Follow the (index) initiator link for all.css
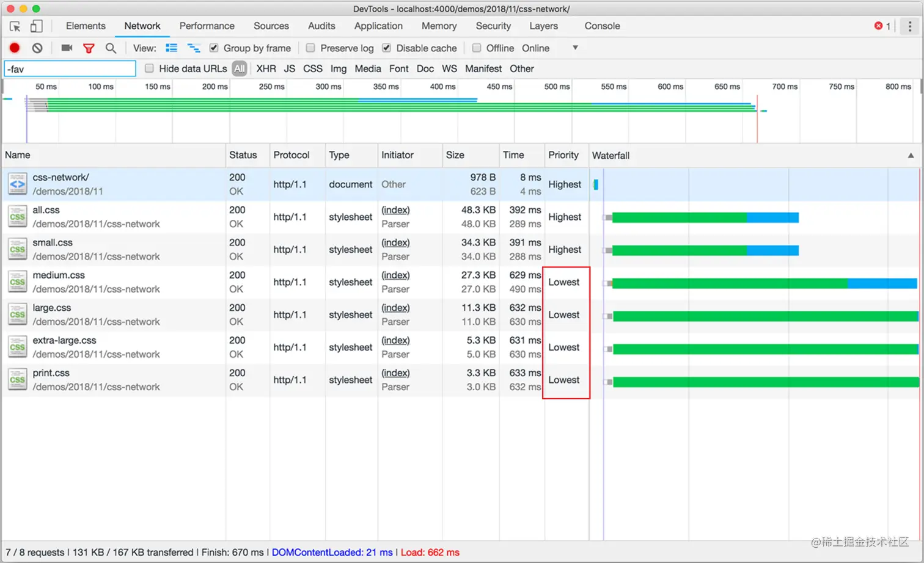This screenshot has height=563, width=924. click(x=395, y=210)
